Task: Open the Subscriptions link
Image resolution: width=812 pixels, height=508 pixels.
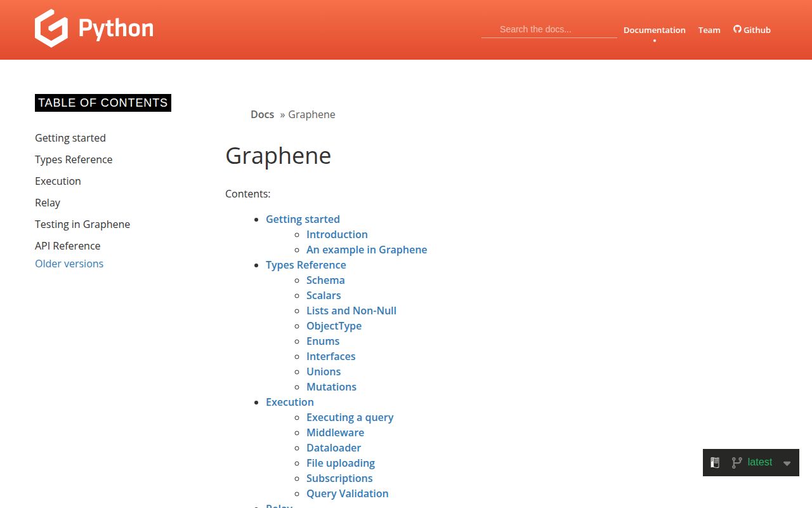Action: click(339, 478)
